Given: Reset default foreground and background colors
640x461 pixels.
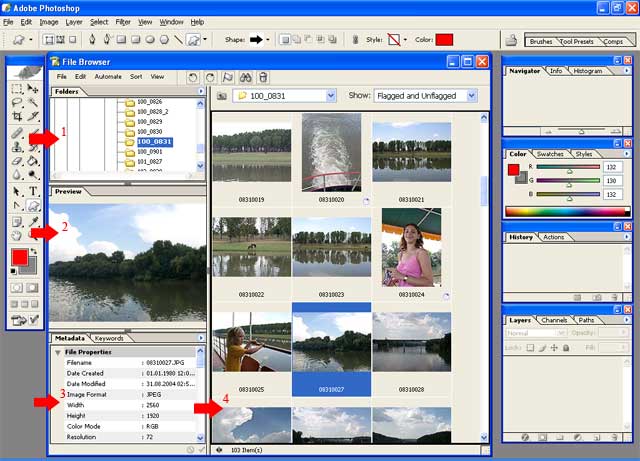Looking at the screenshot, I should 13,271.
